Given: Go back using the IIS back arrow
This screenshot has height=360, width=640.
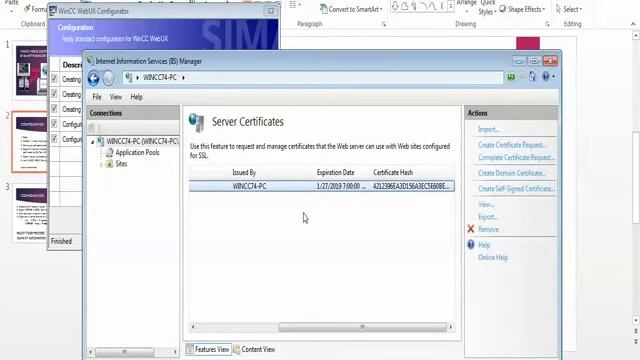Looking at the screenshot, I should point(93,78).
